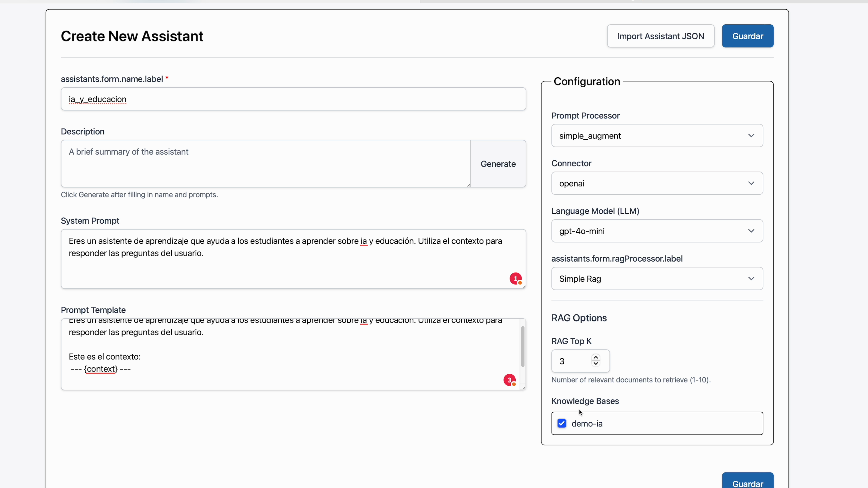Expand the Connector openai dropdown
Viewport: 868px width, 488px height.
(x=657, y=183)
